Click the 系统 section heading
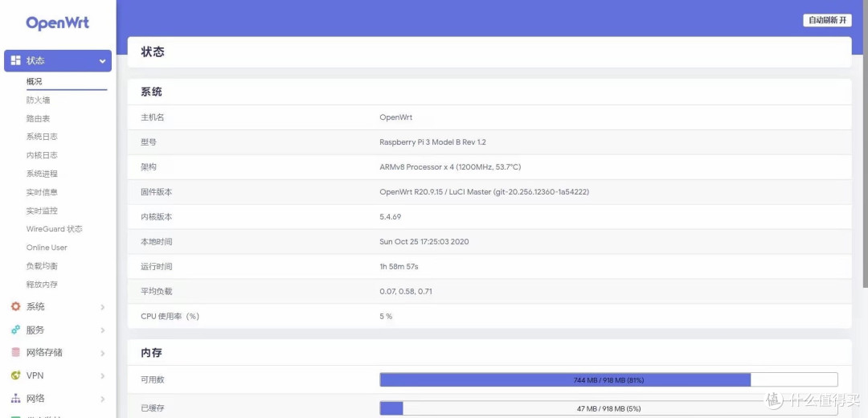The image size is (868, 418). pyautogui.click(x=152, y=92)
